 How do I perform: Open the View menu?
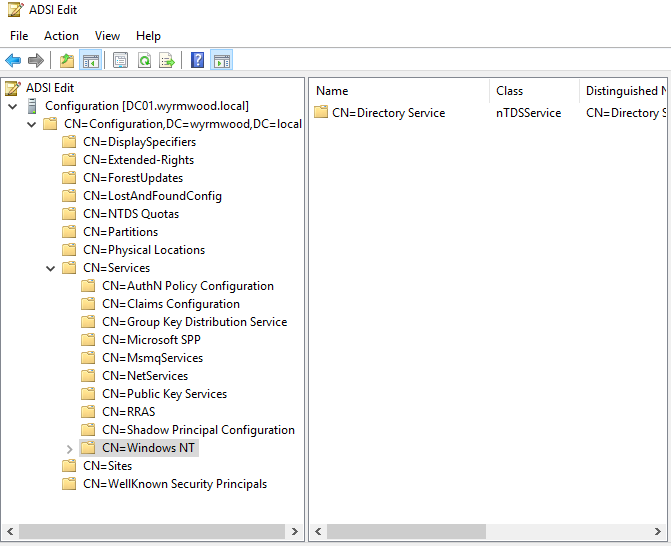107,36
